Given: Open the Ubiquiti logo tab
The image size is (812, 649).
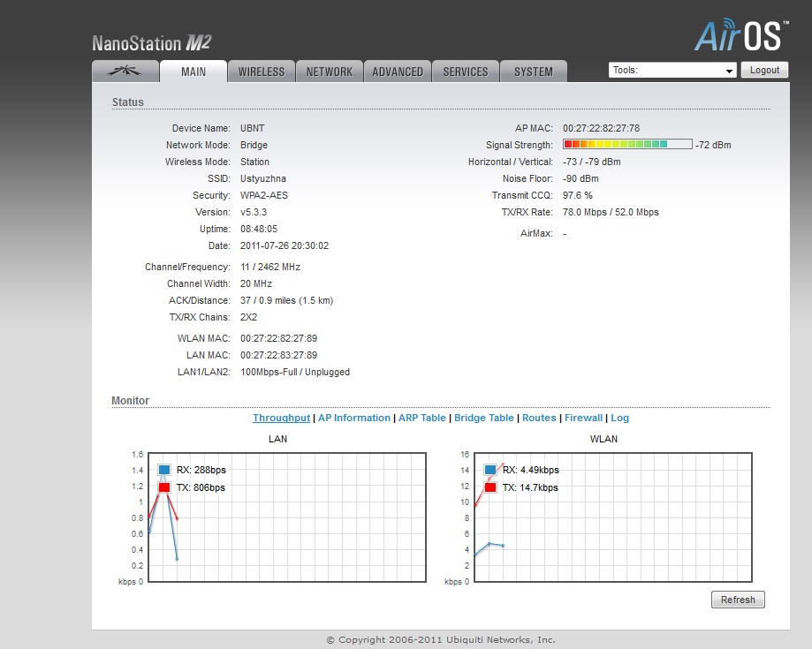Looking at the screenshot, I should pos(125,72).
